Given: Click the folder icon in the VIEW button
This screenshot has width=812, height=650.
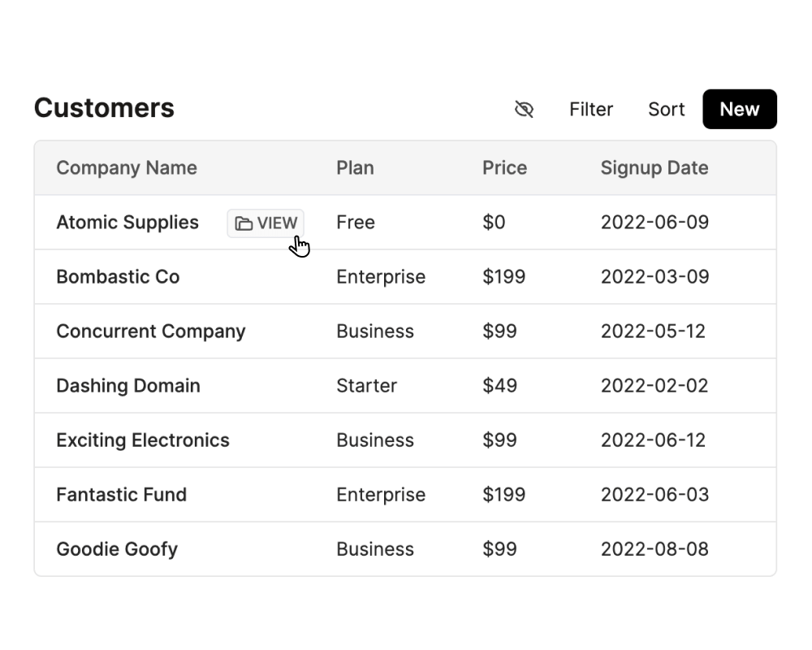Looking at the screenshot, I should tap(244, 223).
